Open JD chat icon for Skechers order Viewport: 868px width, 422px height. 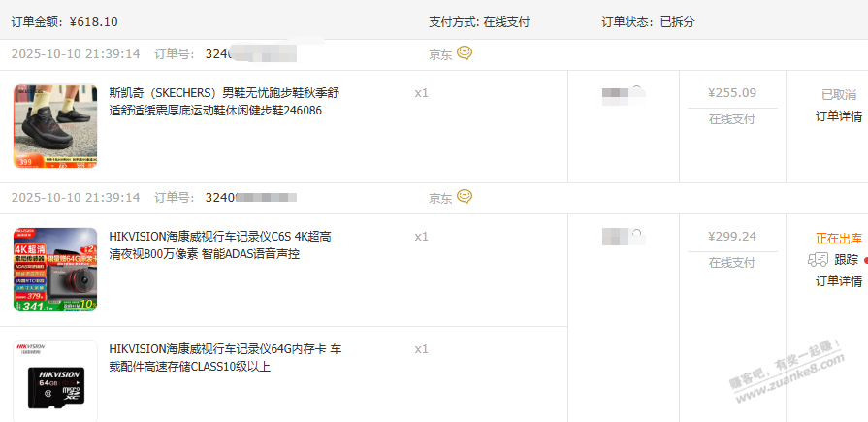tap(465, 53)
